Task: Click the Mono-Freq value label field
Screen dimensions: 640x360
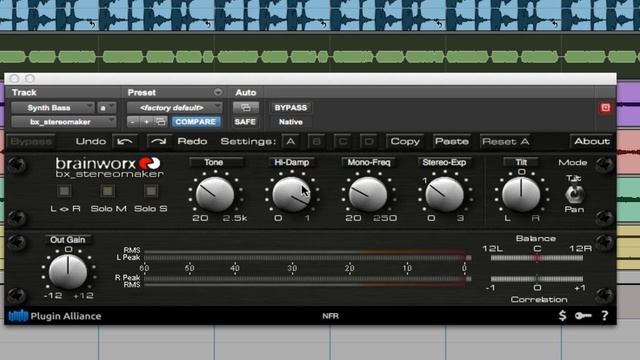Action: [369, 162]
